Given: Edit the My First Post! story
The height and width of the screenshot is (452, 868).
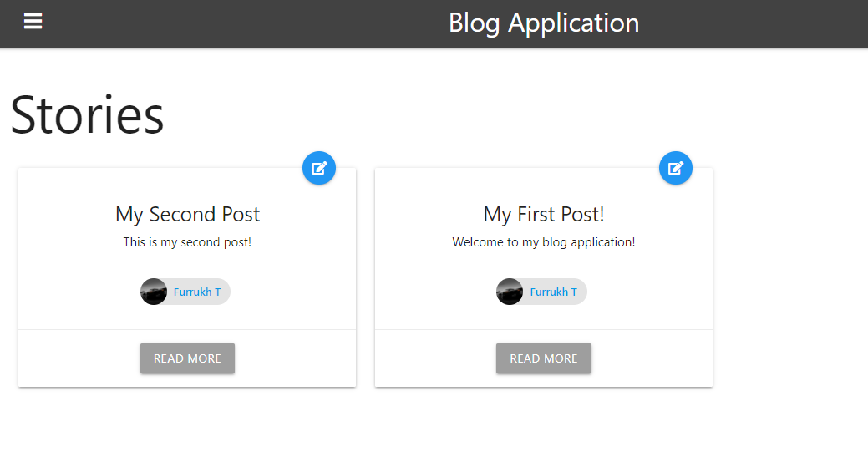Looking at the screenshot, I should pos(675,168).
